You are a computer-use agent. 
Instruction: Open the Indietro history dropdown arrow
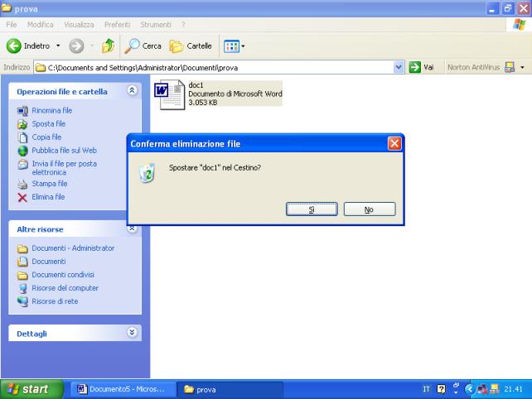point(58,46)
